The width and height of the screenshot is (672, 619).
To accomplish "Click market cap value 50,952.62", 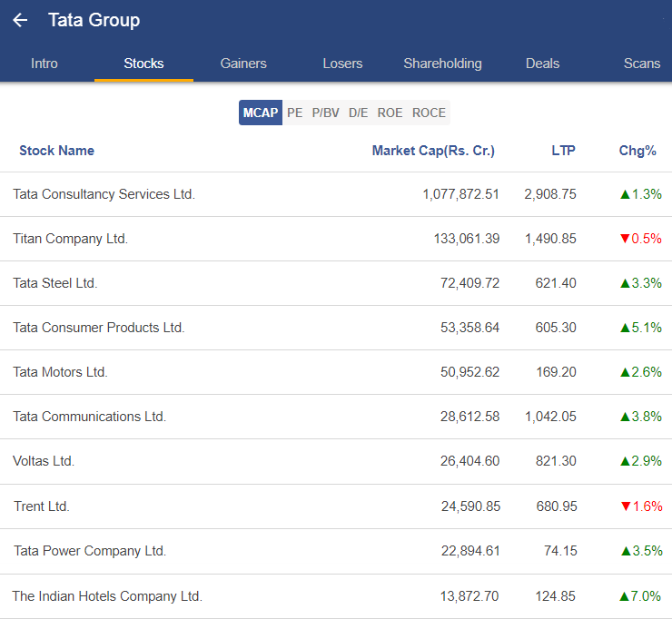I will tap(469, 372).
